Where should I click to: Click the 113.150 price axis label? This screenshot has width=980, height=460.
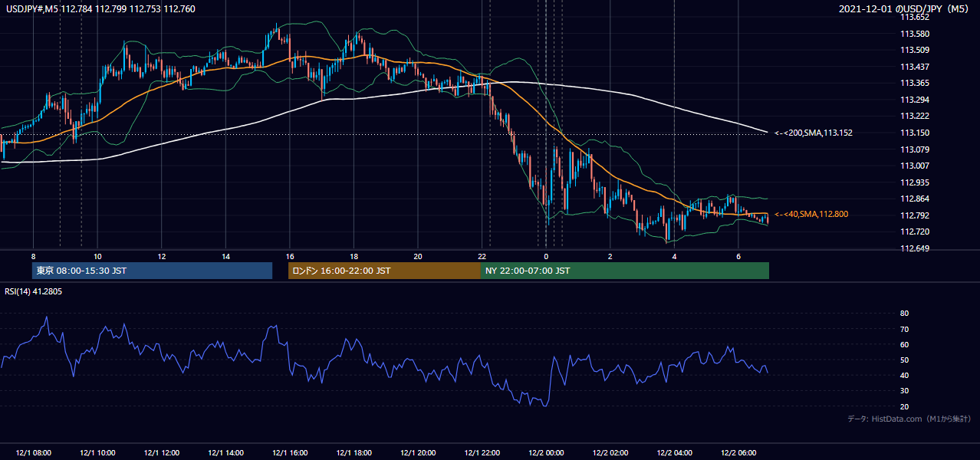tap(914, 133)
